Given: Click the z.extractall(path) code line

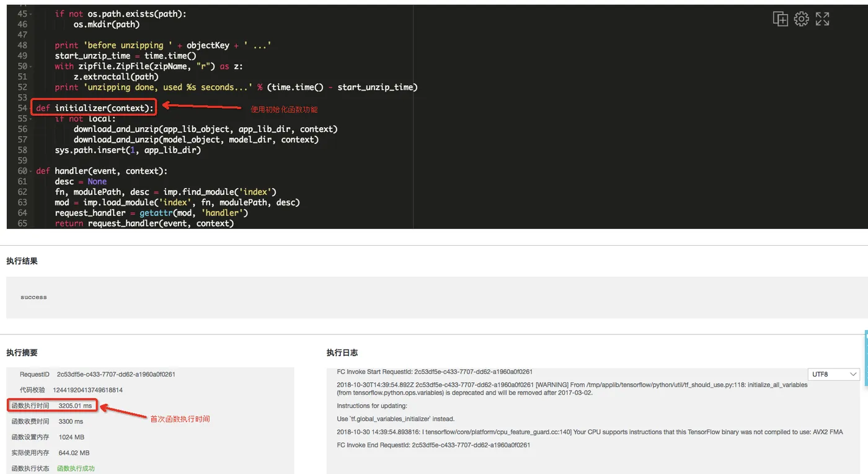Looking at the screenshot, I should click(x=116, y=77).
